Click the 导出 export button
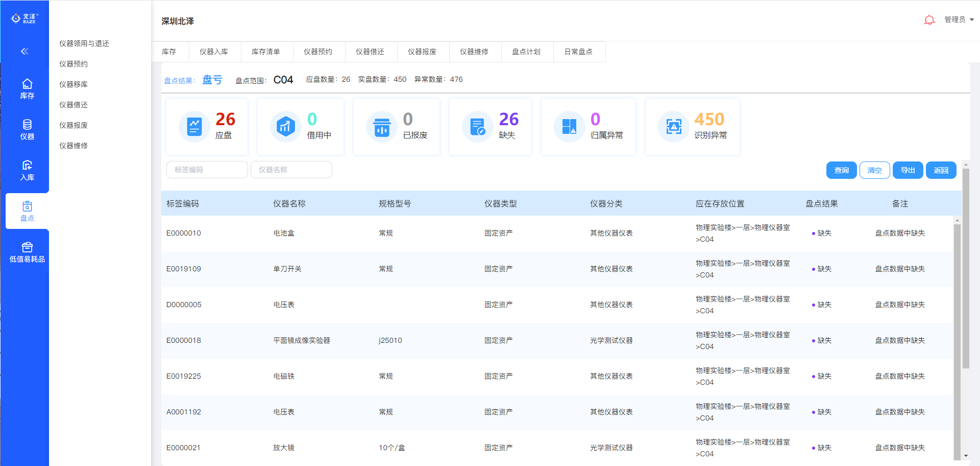980x466 pixels. coord(908,170)
